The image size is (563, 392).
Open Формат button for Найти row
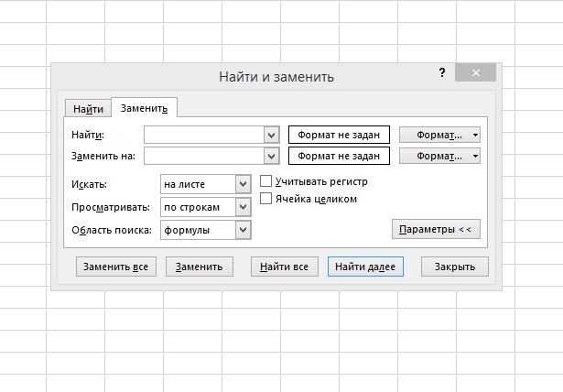(435, 134)
